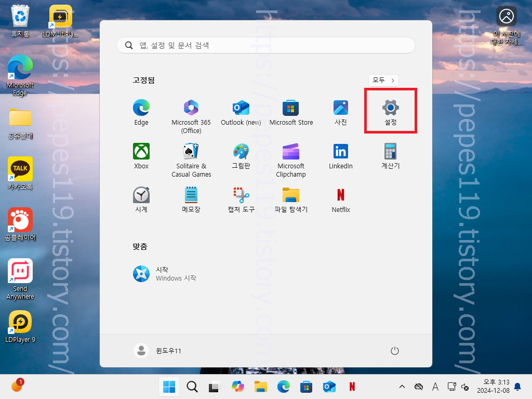The height and width of the screenshot is (399, 532).
Task: Open Outlook (new) in Start menu
Action: click(x=241, y=113)
